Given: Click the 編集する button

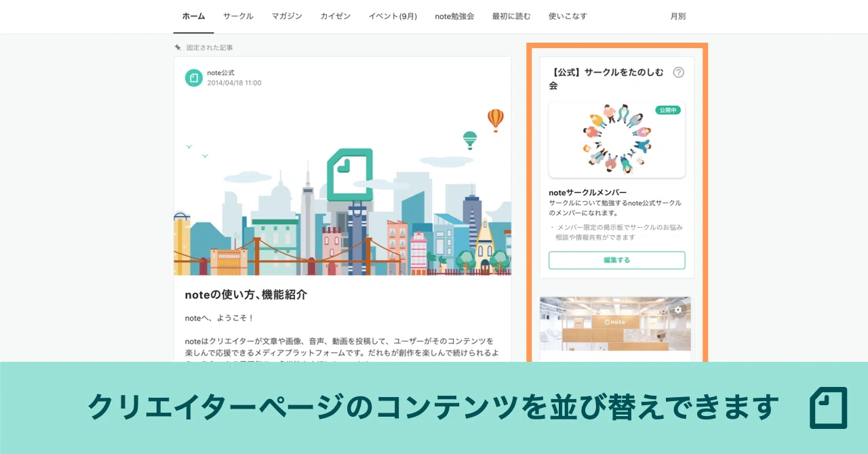Looking at the screenshot, I should [617, 260].
